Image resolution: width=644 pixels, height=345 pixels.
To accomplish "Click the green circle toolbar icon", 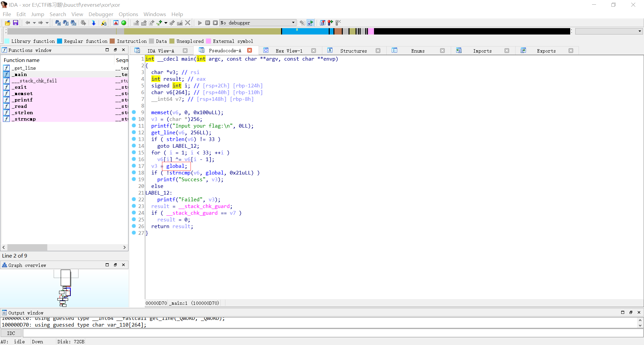I will pos(124,23).
